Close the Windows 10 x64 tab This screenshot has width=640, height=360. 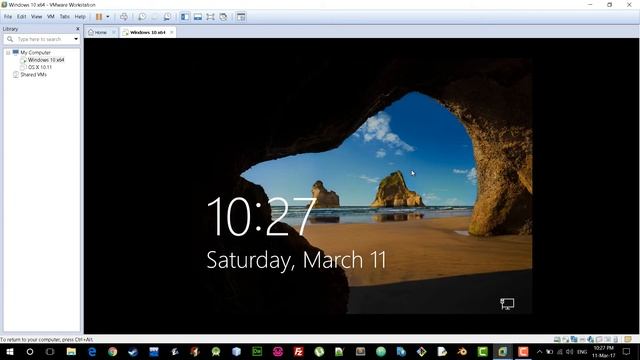(171, 32)
